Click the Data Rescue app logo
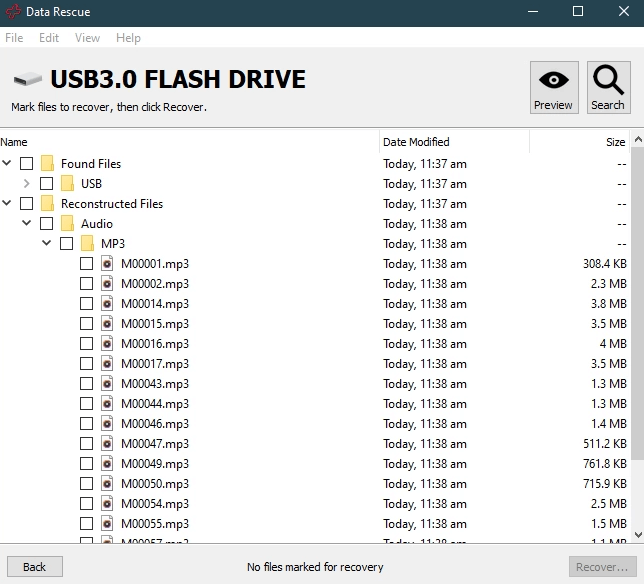The image size is (644, 584). pyautogui.click(x=13, y=11)
